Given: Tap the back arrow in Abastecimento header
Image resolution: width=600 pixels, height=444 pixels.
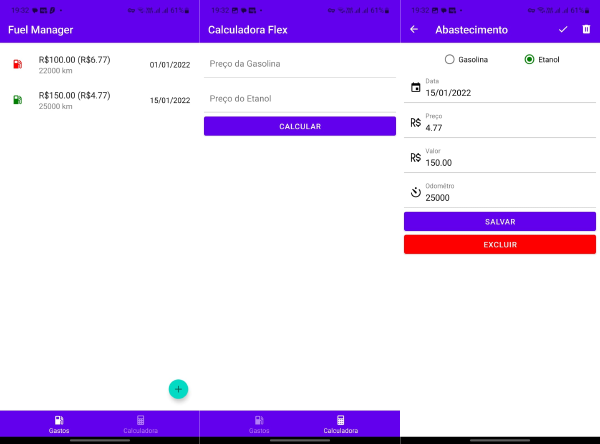Looking at the screenshot, I should click(414, 30).
